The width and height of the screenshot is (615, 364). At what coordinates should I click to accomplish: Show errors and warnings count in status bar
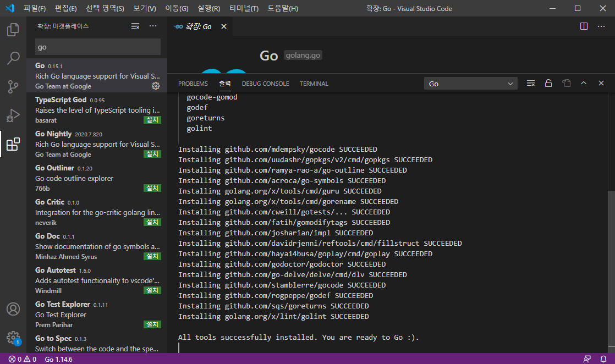pyautogui.click(x=23, y=359)
